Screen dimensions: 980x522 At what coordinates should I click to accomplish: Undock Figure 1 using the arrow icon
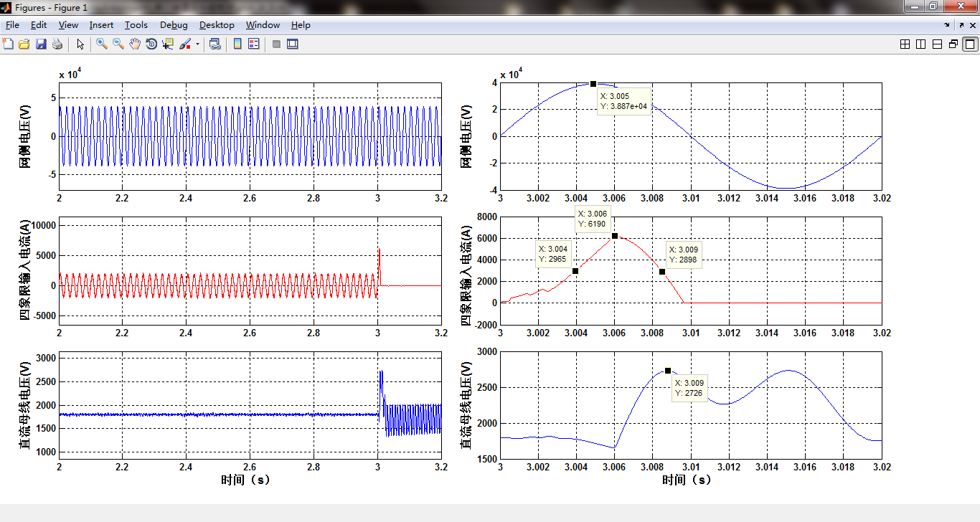[961, 25]
